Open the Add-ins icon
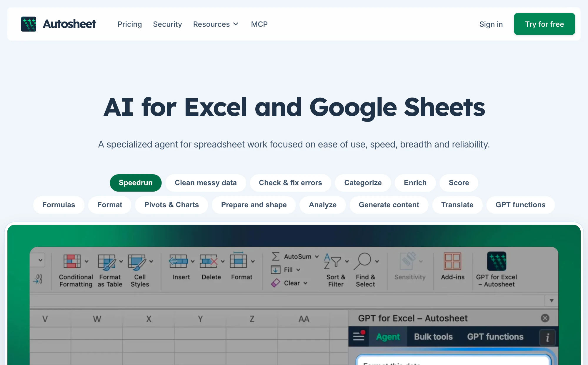Screen dimensions: 588x365 452,261
